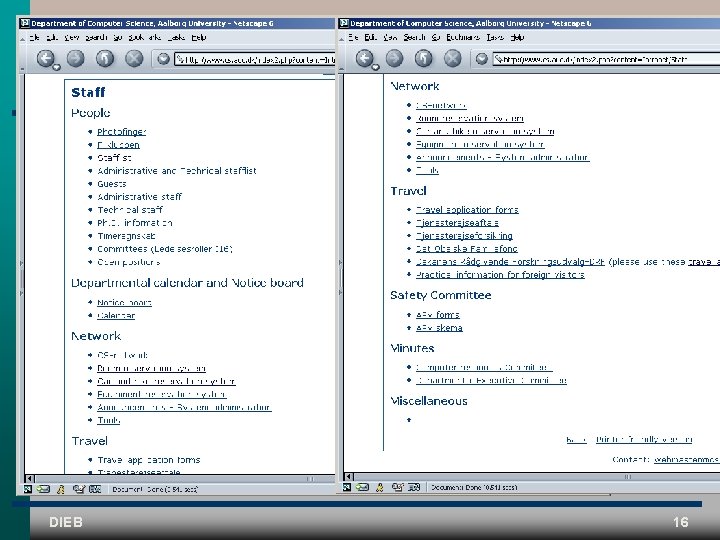Open Composer icon in the right status bar
This screenshot has width=720, height=540.
397,487
